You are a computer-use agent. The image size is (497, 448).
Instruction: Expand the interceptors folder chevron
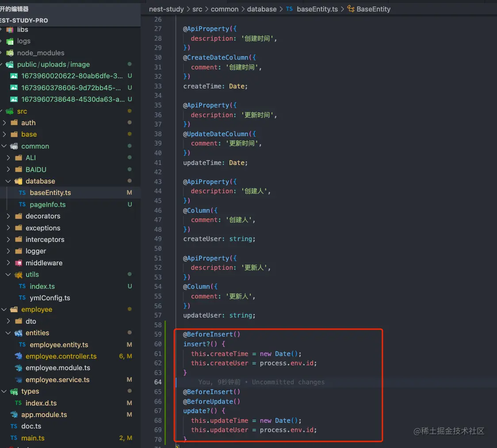pyautogui.click(x=8, y=240)
